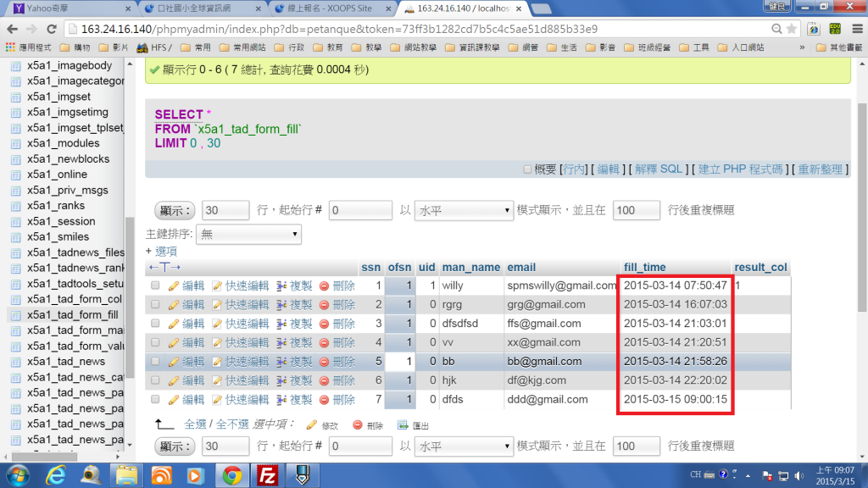The width and height of the screenshot is (868, 488).
Task: Click the x5a1_tad_form_fill table icon in sidebar
Action: (14, 314)
